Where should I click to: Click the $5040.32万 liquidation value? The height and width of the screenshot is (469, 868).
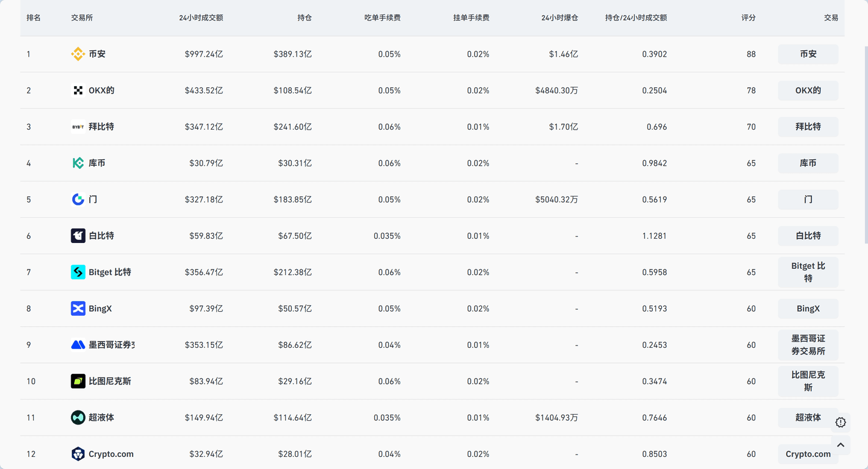click(556, 200)
